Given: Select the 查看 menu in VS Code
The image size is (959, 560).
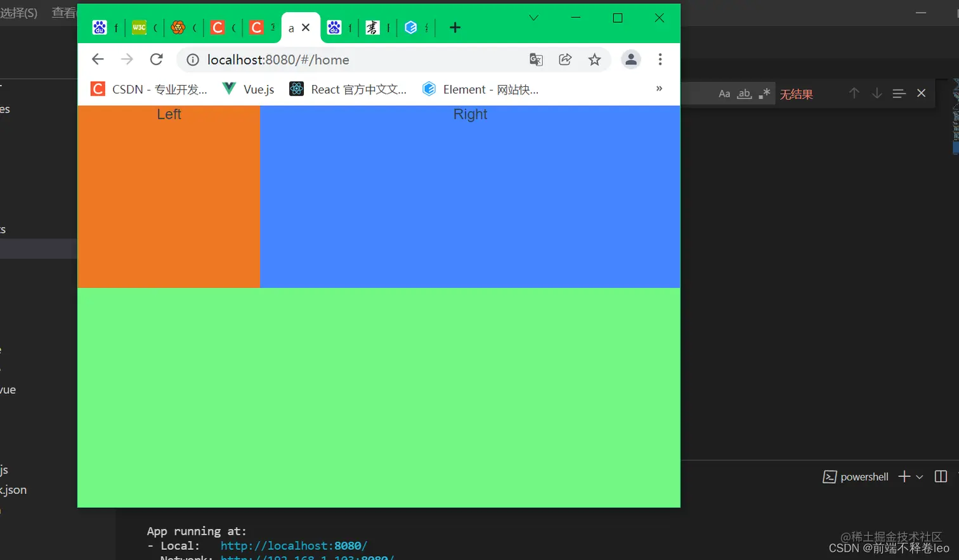Looking at the screenshot, I should (x=63, y=12).
